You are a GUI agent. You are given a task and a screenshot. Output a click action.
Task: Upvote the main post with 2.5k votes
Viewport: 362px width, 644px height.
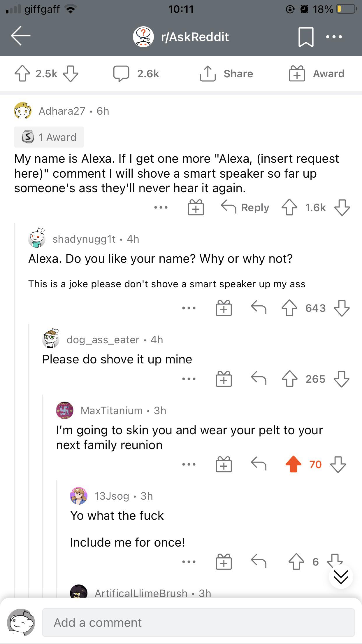tap(22, 73)
